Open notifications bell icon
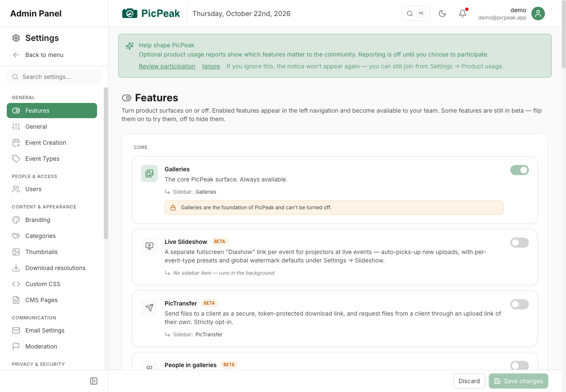Viewport: 566px width, 392px height. 463,14
